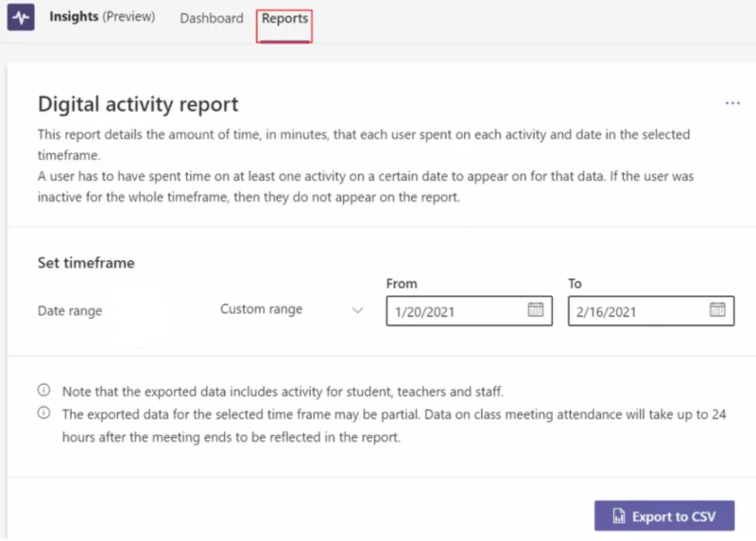
Task: Switch to the Dashboard tab
Action: [x=212, y=18]
